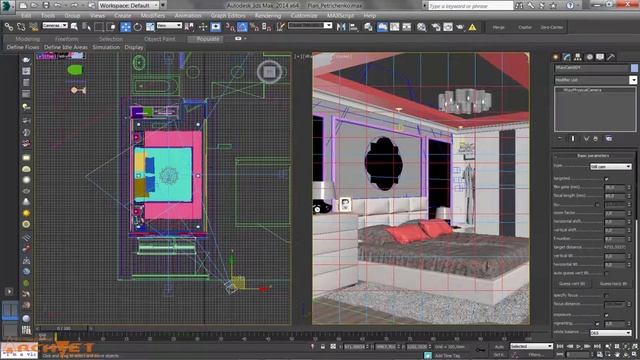The image size is (640, 360).
Task: Click Save File in quick access toolbar
Action: [x=46, y=5]
